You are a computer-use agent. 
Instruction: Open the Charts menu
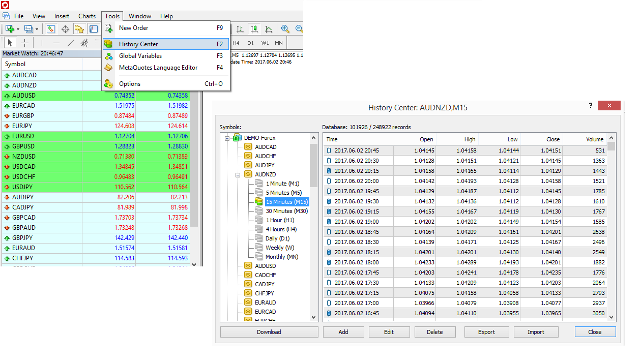tap(87, 16)
